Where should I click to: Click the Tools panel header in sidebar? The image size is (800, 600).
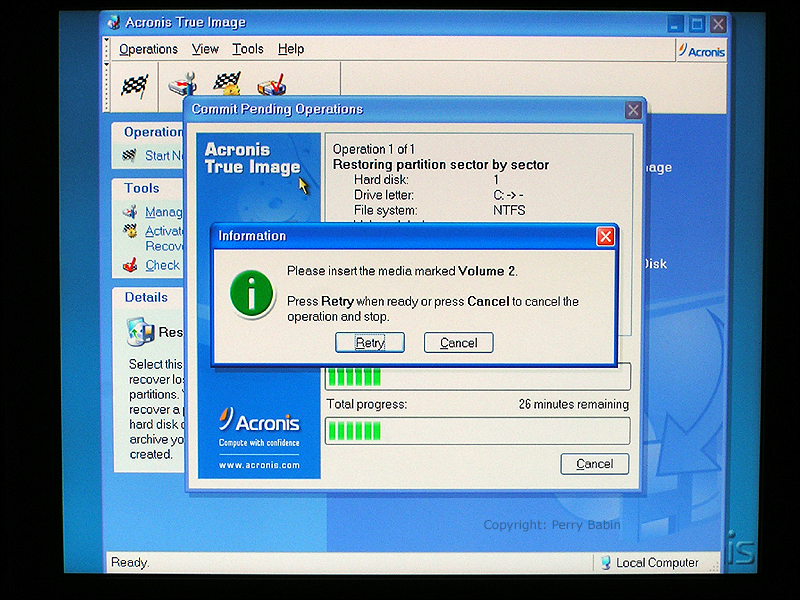coord(142,188)
